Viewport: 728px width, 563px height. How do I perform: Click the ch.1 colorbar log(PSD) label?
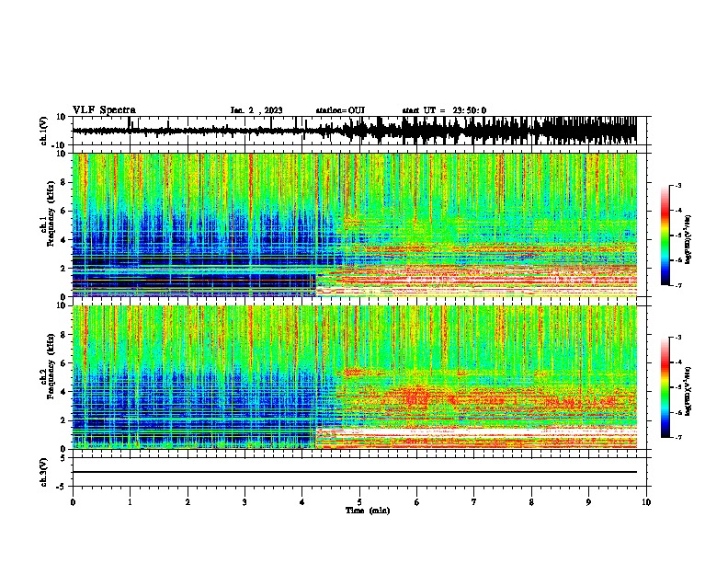click(688, 240)
